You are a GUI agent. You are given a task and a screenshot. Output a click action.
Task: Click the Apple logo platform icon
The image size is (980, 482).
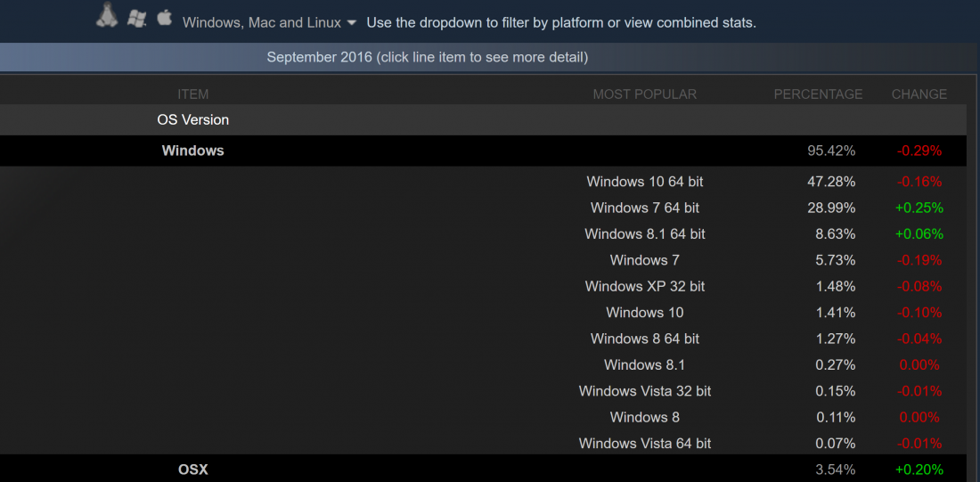pyautogui.click(x=165, y=17)
